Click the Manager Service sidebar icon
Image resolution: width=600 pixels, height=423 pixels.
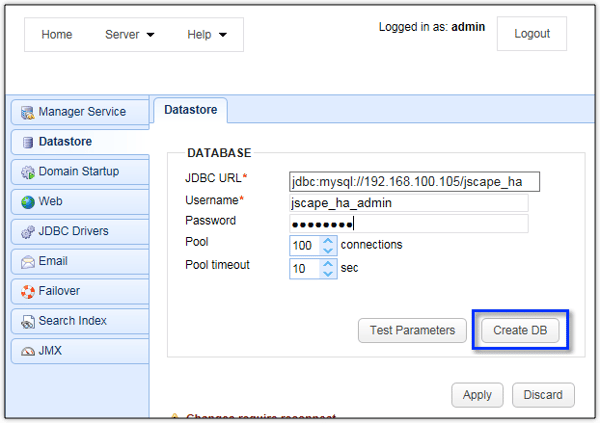point(28,113)
